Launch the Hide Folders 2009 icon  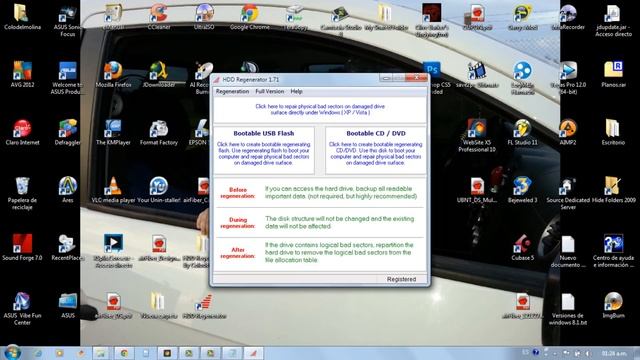613,190
